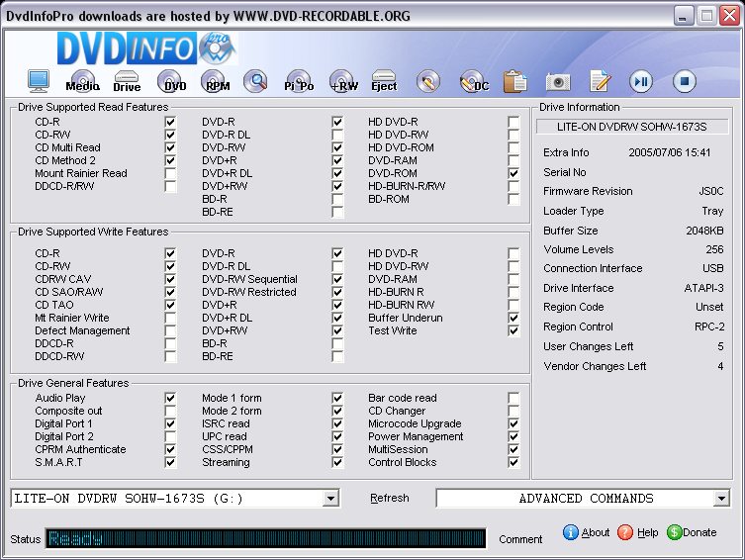The height and width of the screenshot is (560, 745).
Task: Toggle CSS/CPPM checkbox
Action: pyautogui.click(x=337, y=449)
